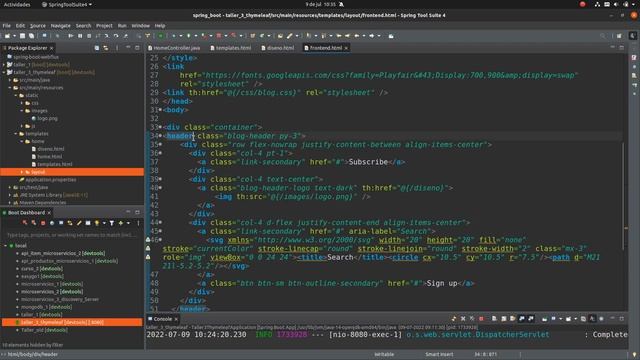Select curso_2 in Boot Dashboard
The width and height of the screenshot is (640, 360).
point(42,269)
